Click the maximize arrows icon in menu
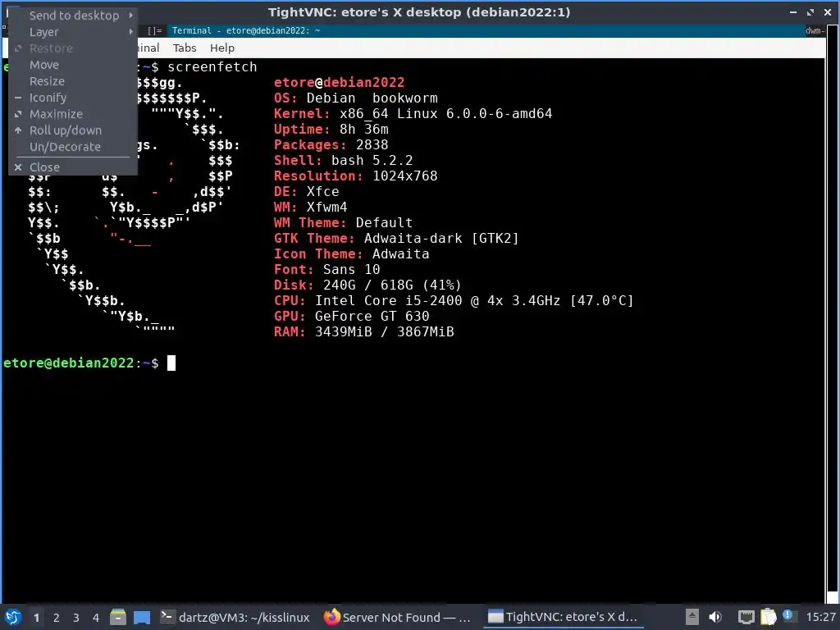 18,114
